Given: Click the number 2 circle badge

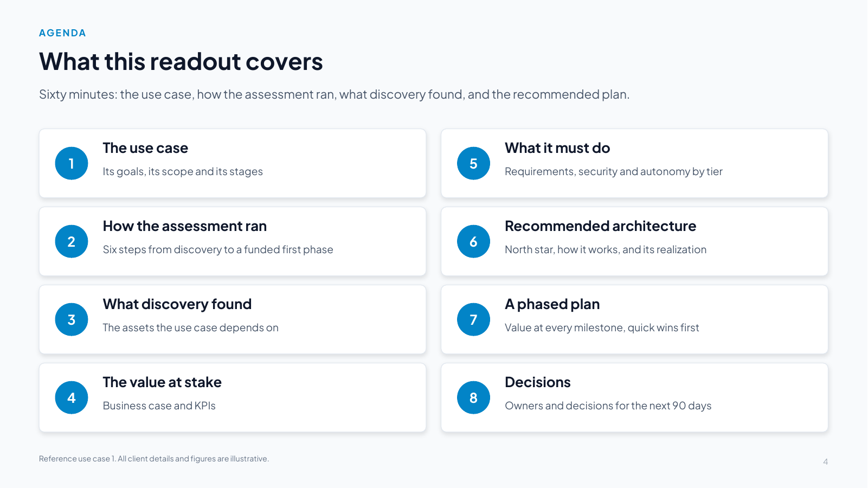Looking at the screenshot, I should point(72,241).
